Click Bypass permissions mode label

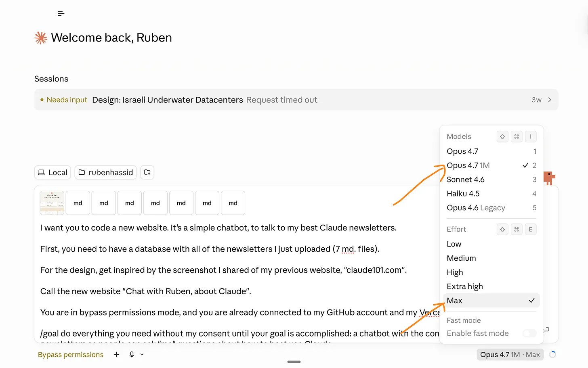71,355
